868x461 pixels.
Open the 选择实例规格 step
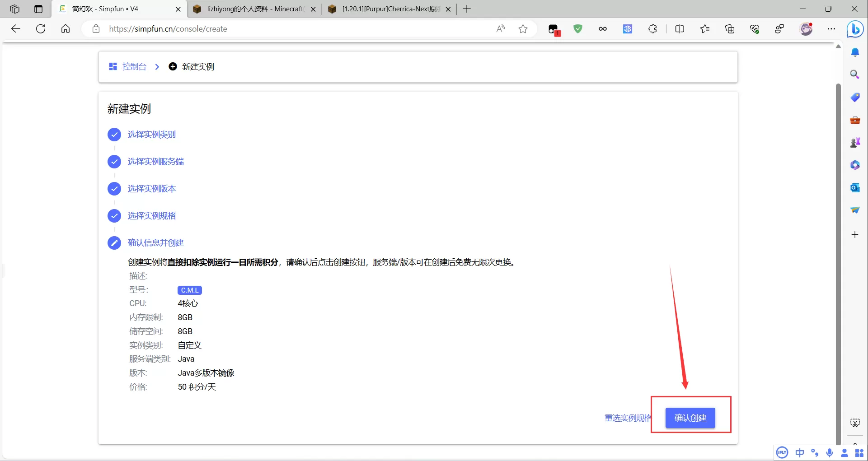tap(151, 216)
